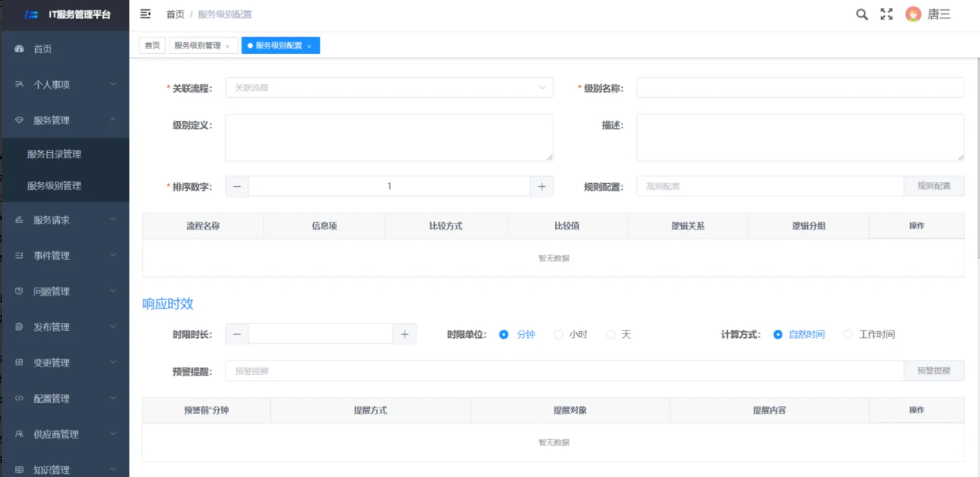980x477 pixels.
Task: Decrease the 时限时长 value
Action: click(237, 334)
